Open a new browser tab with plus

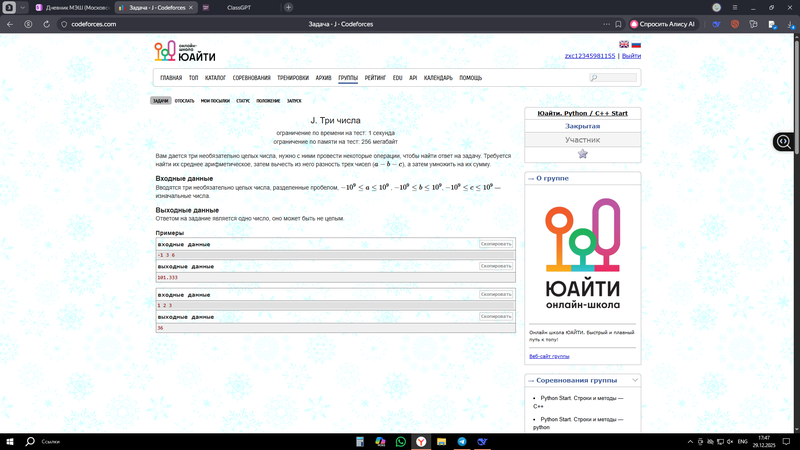tap(289, 7)
